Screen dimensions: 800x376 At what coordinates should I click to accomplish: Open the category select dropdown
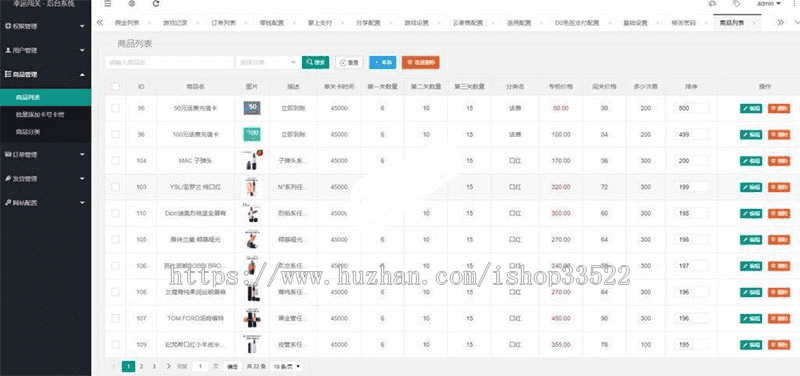(267, 62)
